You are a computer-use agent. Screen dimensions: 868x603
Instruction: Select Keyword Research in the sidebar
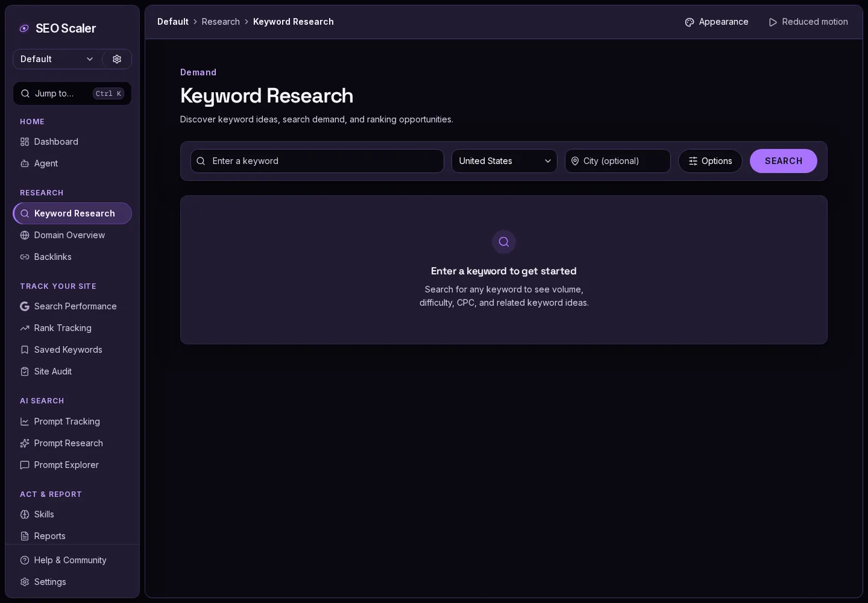pos(72,213)
